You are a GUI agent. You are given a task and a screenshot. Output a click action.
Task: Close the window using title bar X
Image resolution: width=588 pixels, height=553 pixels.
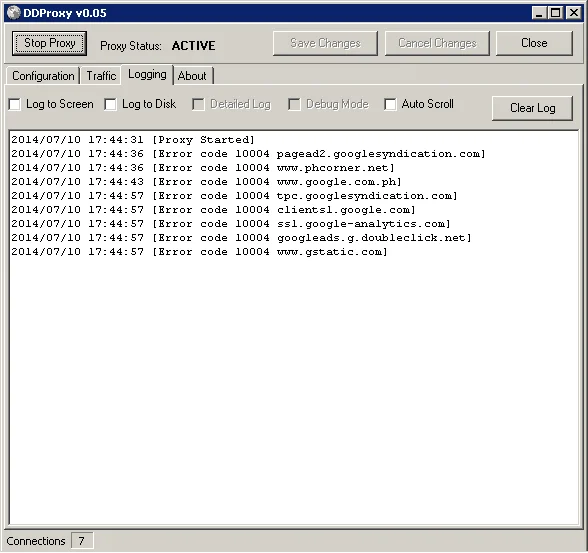point(573,13)
